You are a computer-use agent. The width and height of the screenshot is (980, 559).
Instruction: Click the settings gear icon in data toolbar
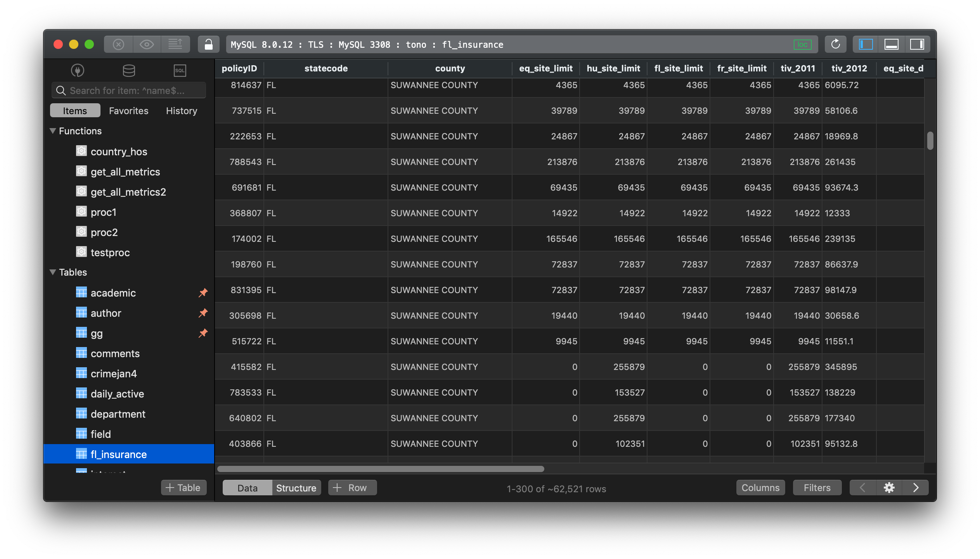[x=890, y=488]
